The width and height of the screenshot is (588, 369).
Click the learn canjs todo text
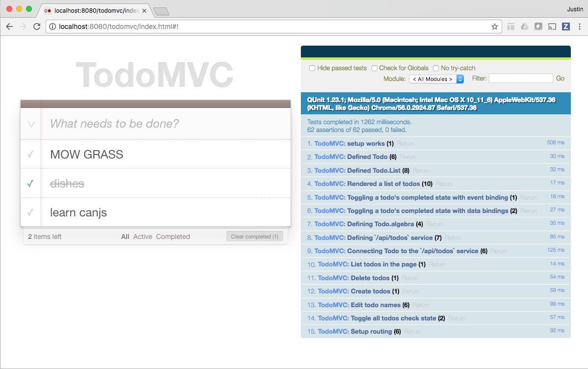coord(79,212)
